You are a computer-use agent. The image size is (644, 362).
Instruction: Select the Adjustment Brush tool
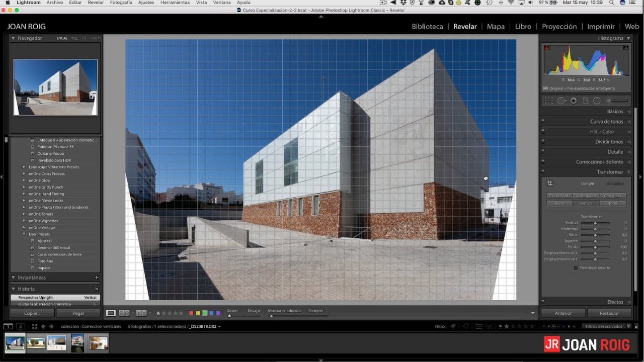click(618, 101)
